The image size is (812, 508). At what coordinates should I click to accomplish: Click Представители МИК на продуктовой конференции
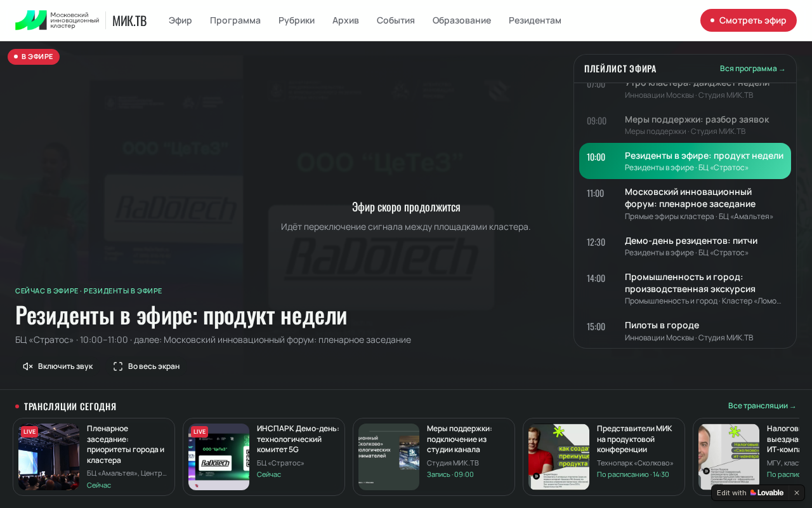pos(634,439)
